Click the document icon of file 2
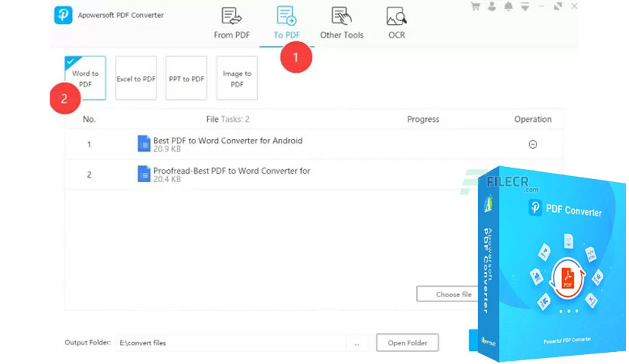The image size is (629, 364). (x=144, y=174)
